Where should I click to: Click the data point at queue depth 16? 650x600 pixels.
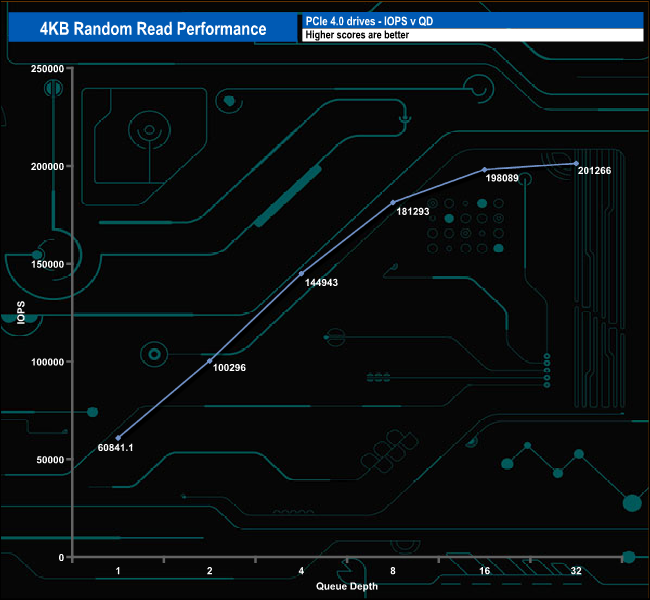pos(485,169)
